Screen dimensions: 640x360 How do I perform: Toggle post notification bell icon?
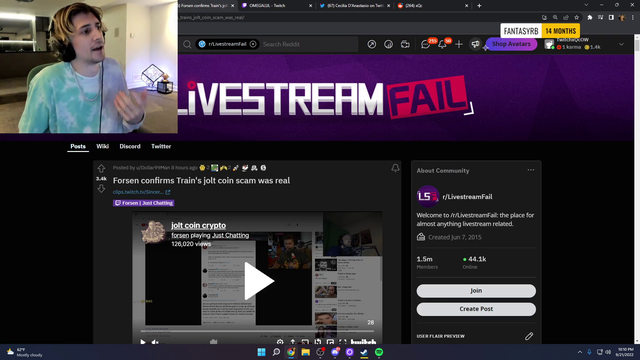point(395,168)
